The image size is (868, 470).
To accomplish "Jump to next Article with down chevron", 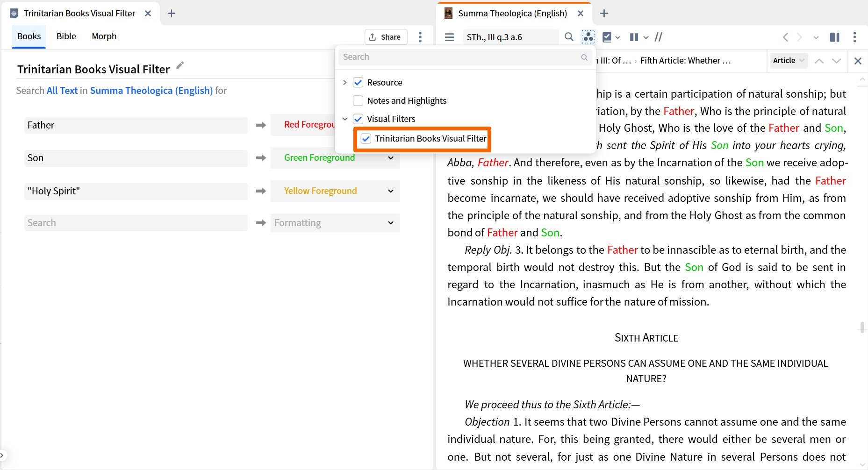I will [x=837, y=61].
